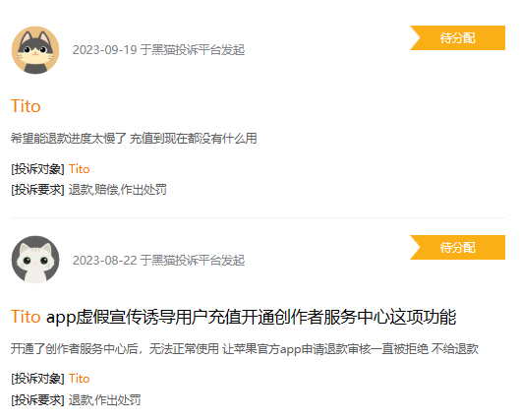Click 待分配 badge on 2023-09-19 complaint
521x420 pixels.
coord(457,38)
